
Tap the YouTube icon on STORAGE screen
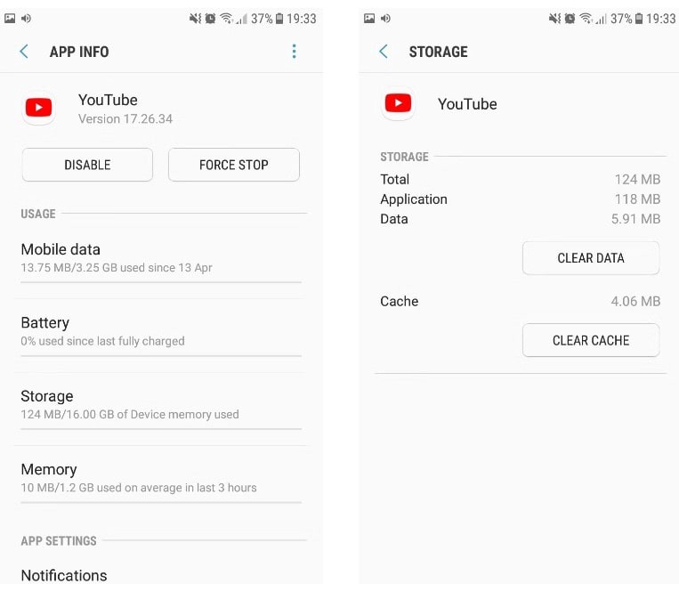(x=398, y=103)
